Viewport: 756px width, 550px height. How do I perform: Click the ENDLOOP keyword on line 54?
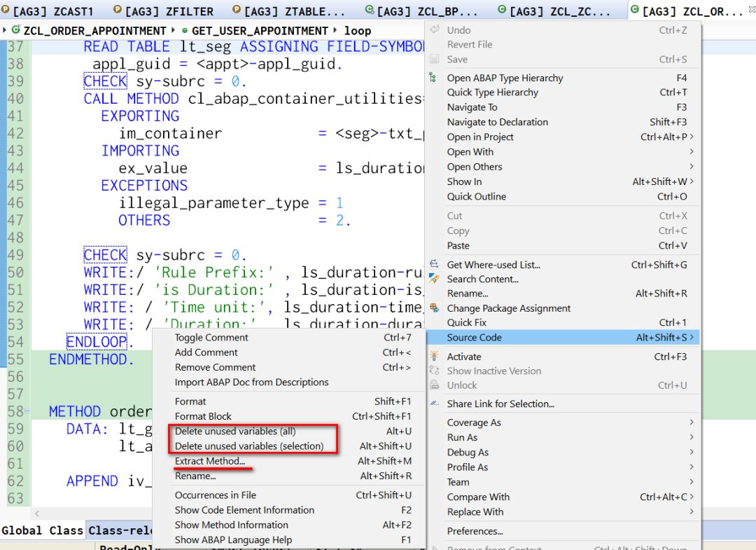[97, 342]
